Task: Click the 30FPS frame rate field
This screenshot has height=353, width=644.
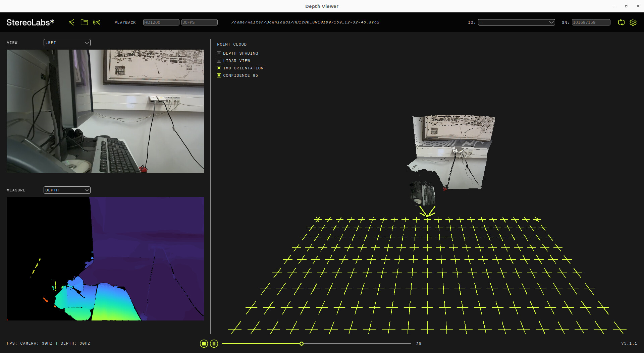Action: point(199,22)
